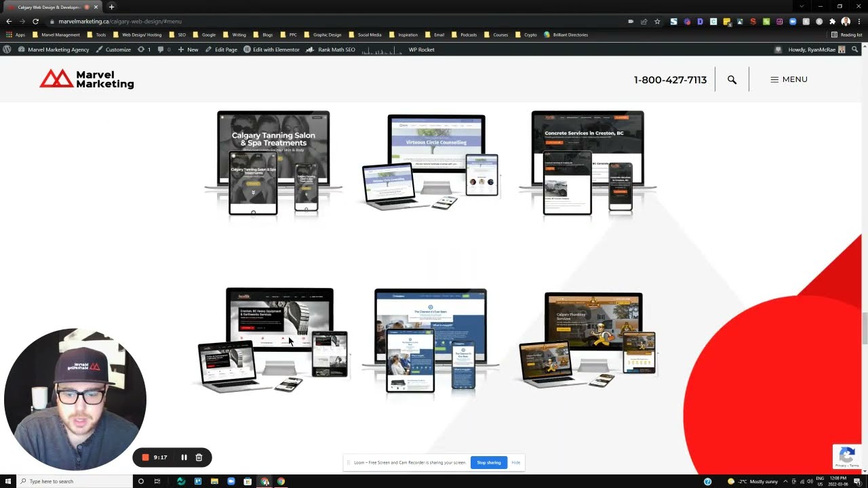Bookmark this page with the star icon
Viewport: 868px width, 488px height.
657,21
